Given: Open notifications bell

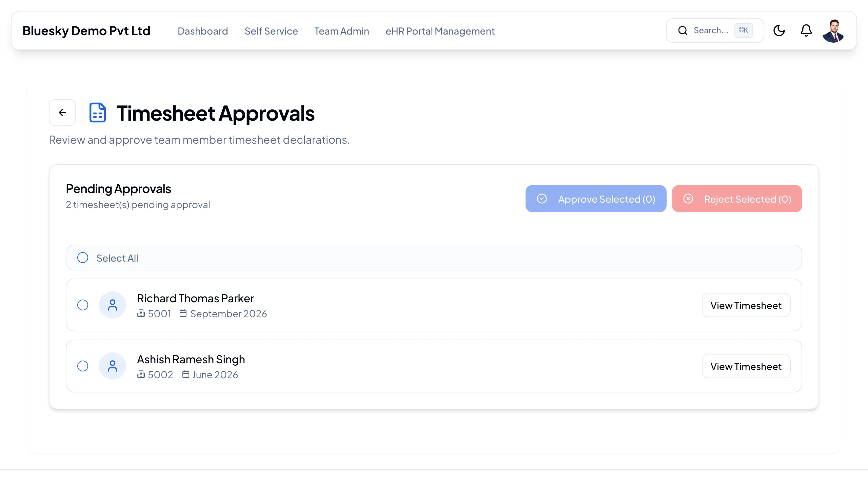Looking at the screenshot, I should tap(806, 30).
